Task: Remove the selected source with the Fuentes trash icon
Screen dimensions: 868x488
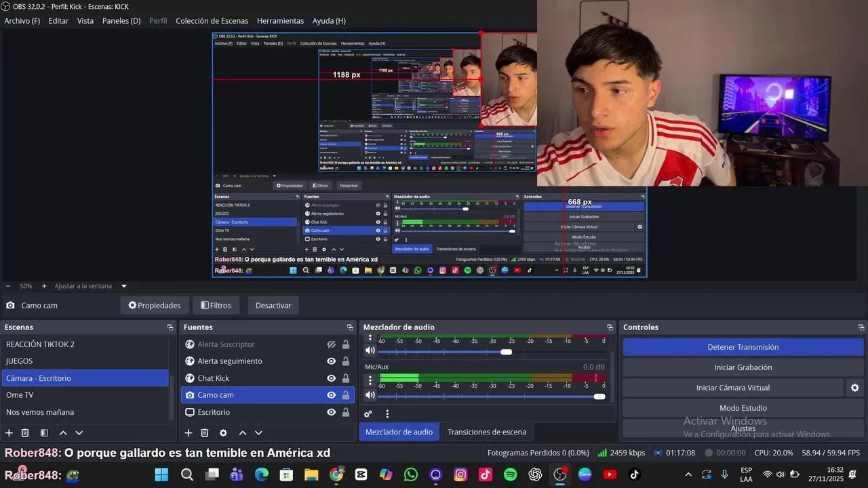Action: pos(205,432)
